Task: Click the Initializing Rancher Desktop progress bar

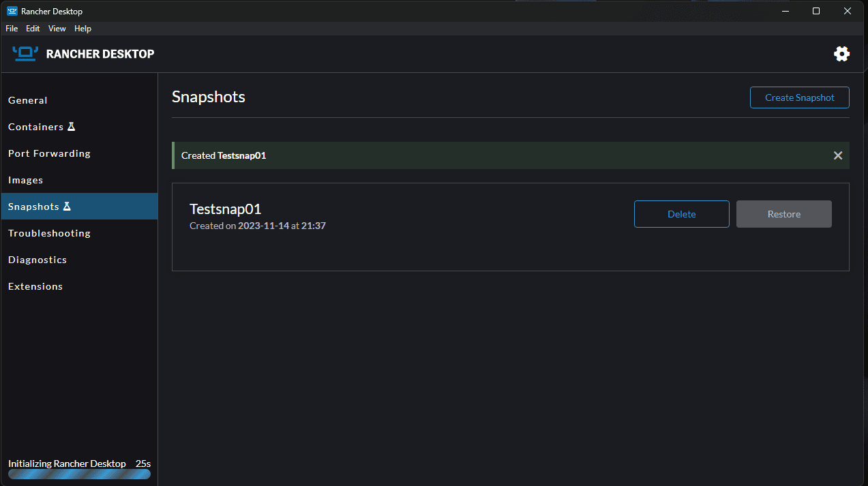Action: 79,474
